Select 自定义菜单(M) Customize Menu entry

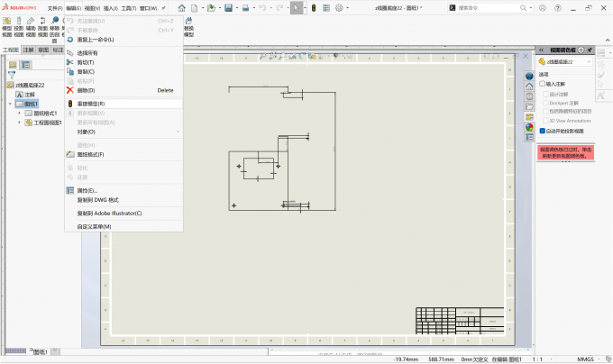coord(124,226)
